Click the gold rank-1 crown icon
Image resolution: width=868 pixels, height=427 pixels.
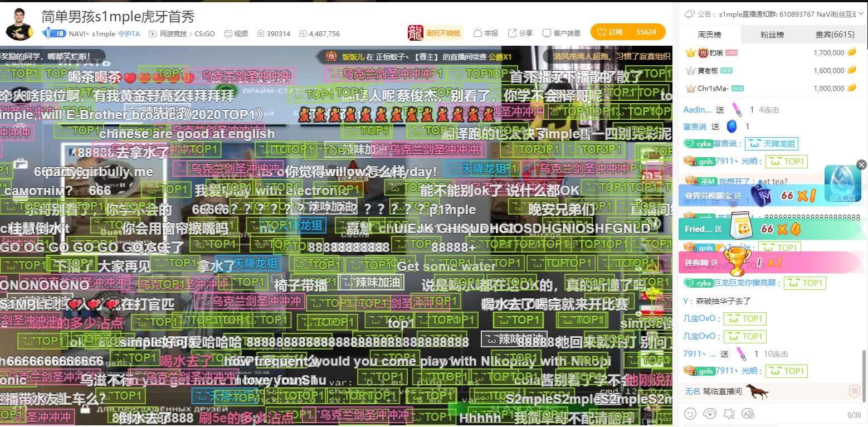[691, 52]
